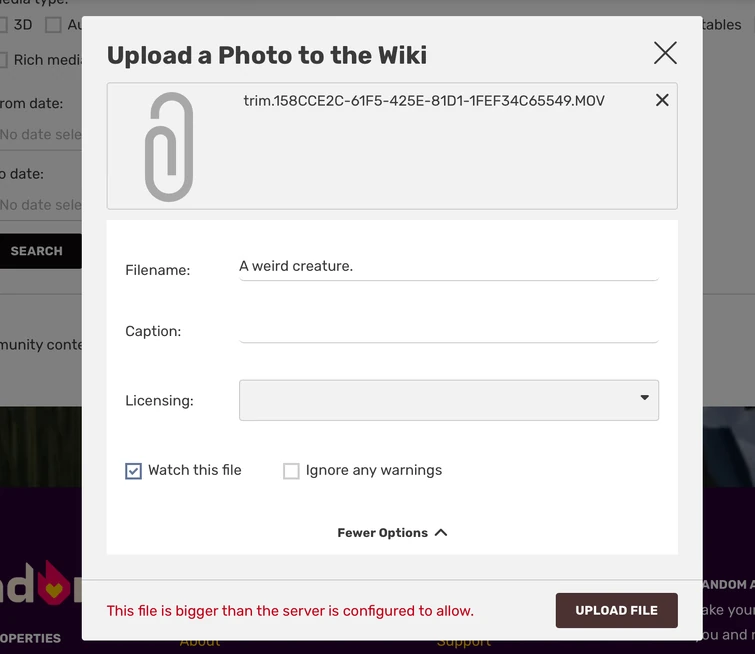
Task: Click the Ignore any warnings label
Action: pos(374,470)
